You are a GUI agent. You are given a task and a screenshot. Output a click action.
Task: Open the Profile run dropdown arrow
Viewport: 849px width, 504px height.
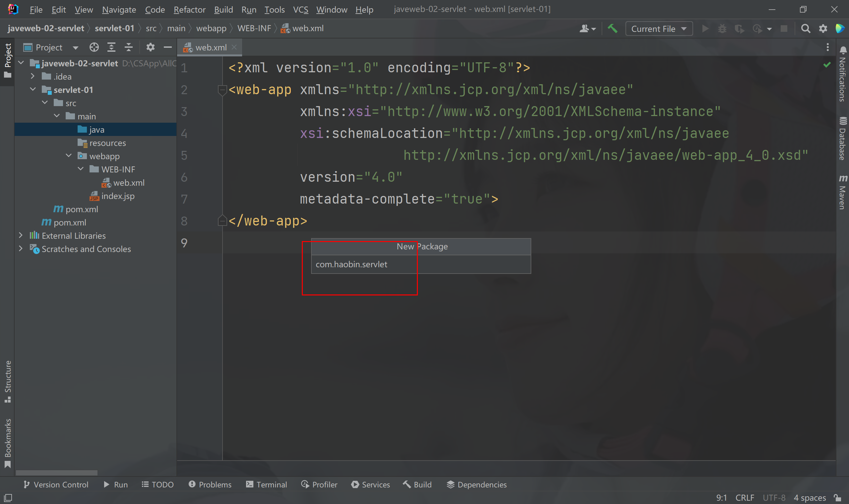click(x=769, y=29)
